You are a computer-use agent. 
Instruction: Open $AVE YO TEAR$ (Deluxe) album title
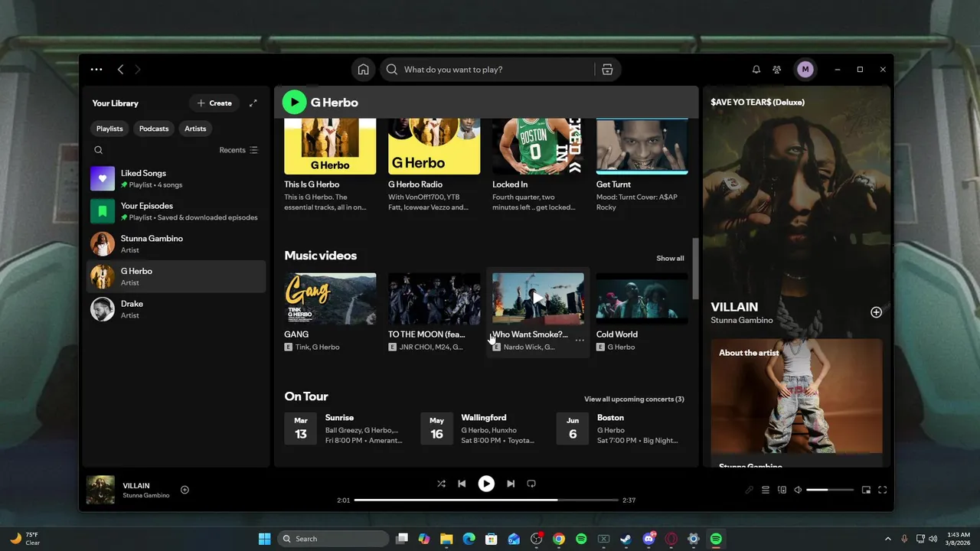[x=757, y=102]
